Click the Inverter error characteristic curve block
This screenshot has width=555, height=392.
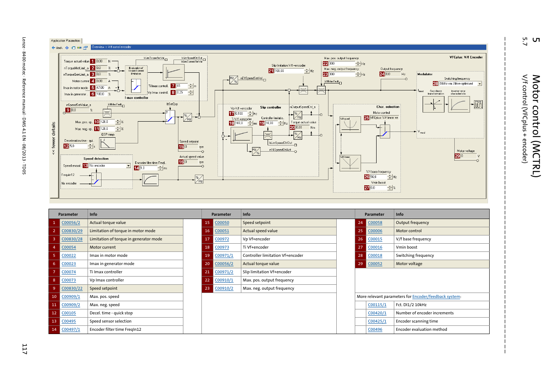click(x=459, y=104)
